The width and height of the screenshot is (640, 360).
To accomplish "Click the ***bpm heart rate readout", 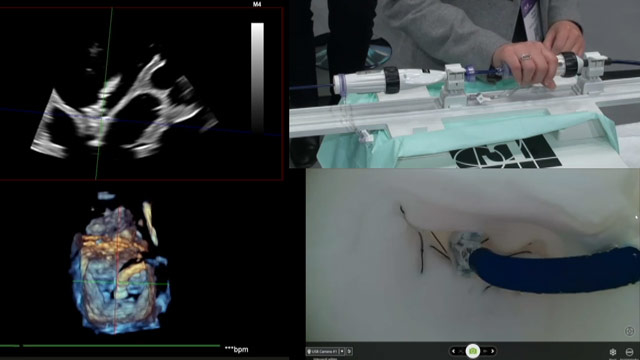I will click(236, 349).
